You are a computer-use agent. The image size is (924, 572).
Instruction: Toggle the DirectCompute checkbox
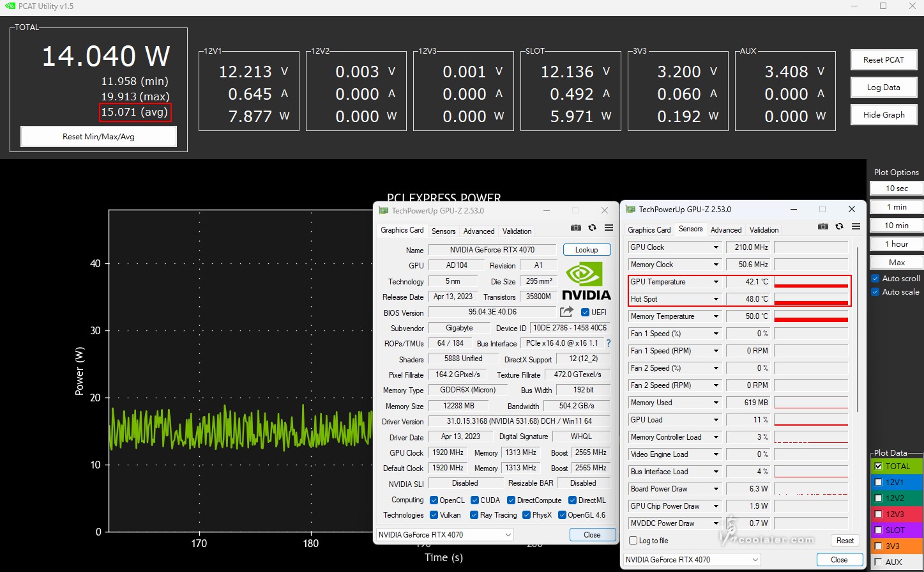pos(511,500)
